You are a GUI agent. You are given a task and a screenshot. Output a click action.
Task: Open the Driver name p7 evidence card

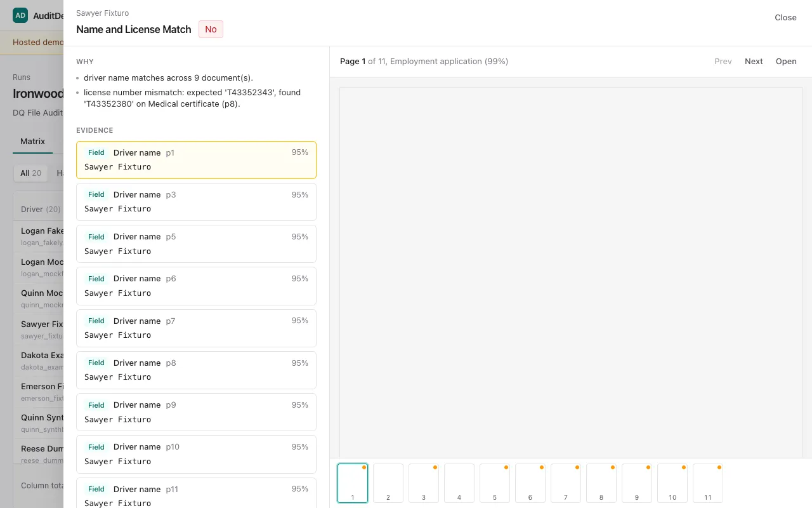(x=196, y=328)
